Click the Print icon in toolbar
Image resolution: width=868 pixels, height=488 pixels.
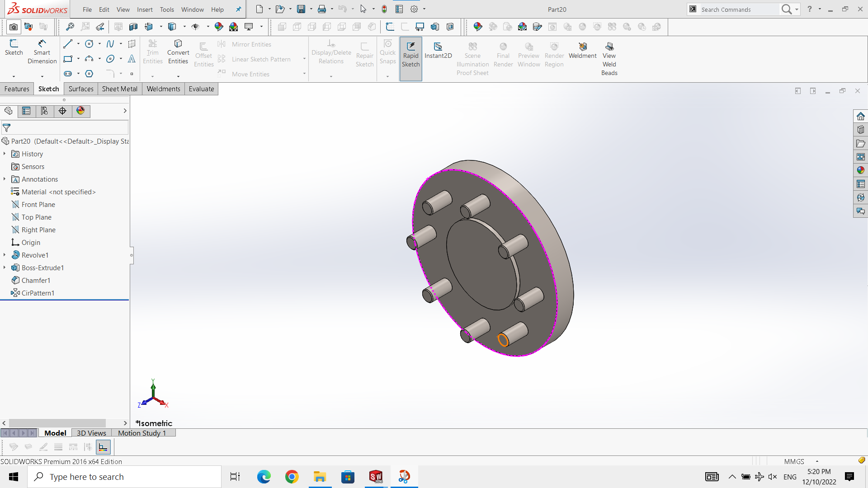322,9
